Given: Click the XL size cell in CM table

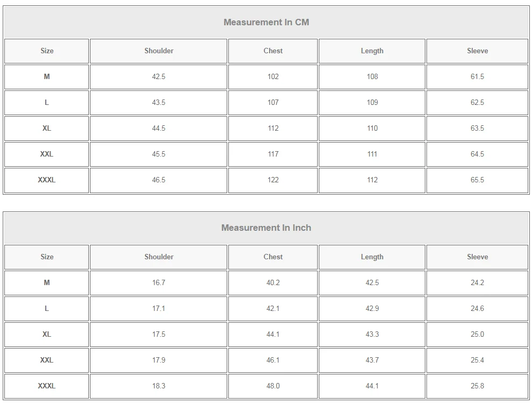Looking at the screenshot, I should (47, 129).
